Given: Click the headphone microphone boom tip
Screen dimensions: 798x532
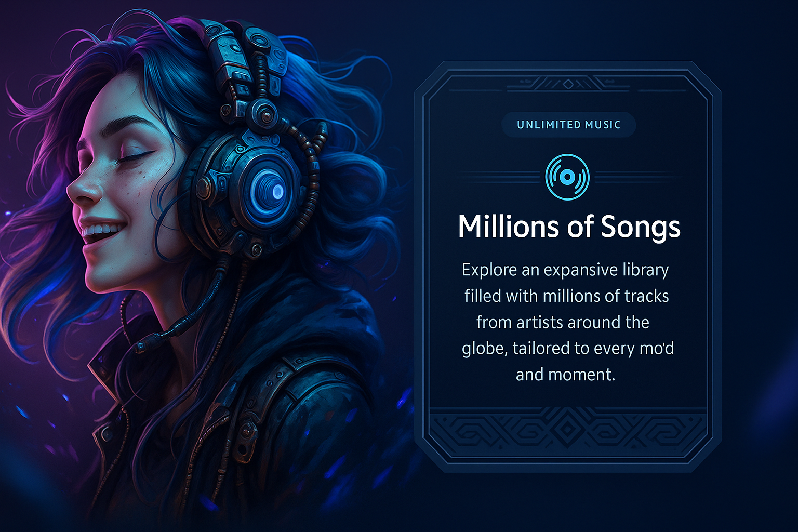Looking at the screenshot, I should (x=142, y=345).
